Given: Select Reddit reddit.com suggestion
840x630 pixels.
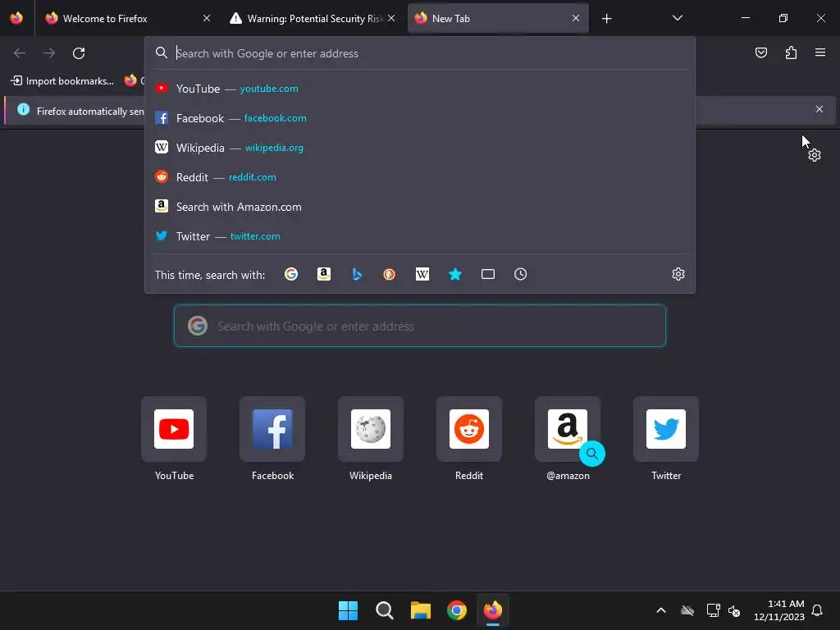Looking at the screenshot, I should coord(420,177).
